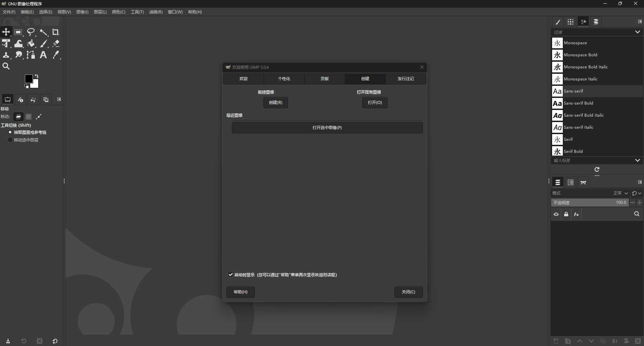644x346 pixels.
Task: Set move mode to selection
Action: [x=29, y=117]
